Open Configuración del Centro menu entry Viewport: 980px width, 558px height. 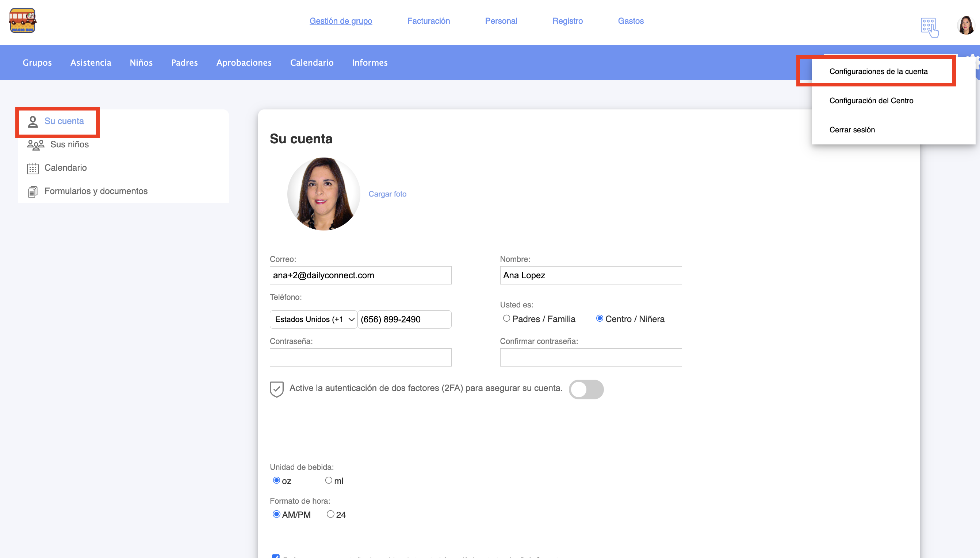click(x=871, y=100)
